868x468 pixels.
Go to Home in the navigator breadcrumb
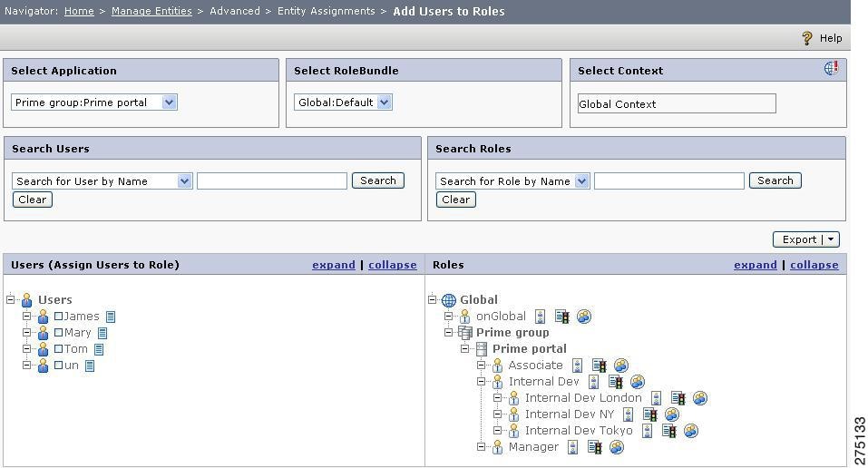[79, 11]
